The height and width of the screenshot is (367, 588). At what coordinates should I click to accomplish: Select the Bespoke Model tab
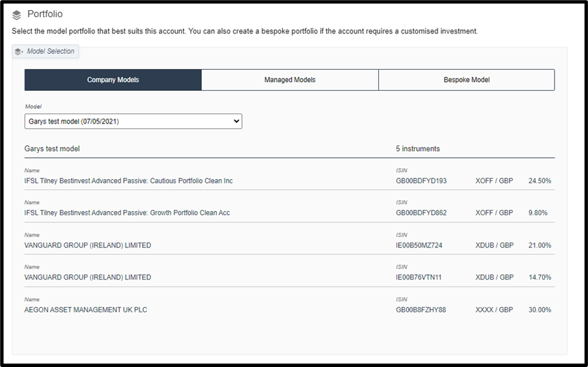point(466,80)
